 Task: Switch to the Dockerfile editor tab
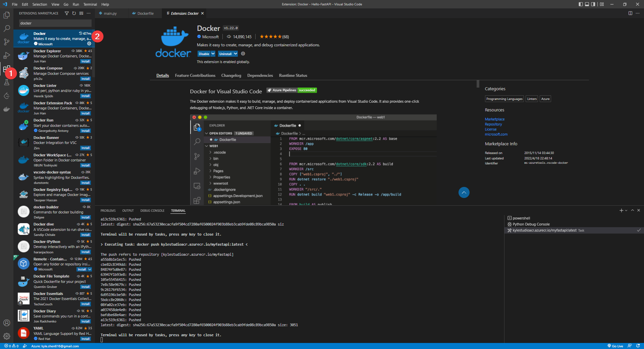pos(146,13)
